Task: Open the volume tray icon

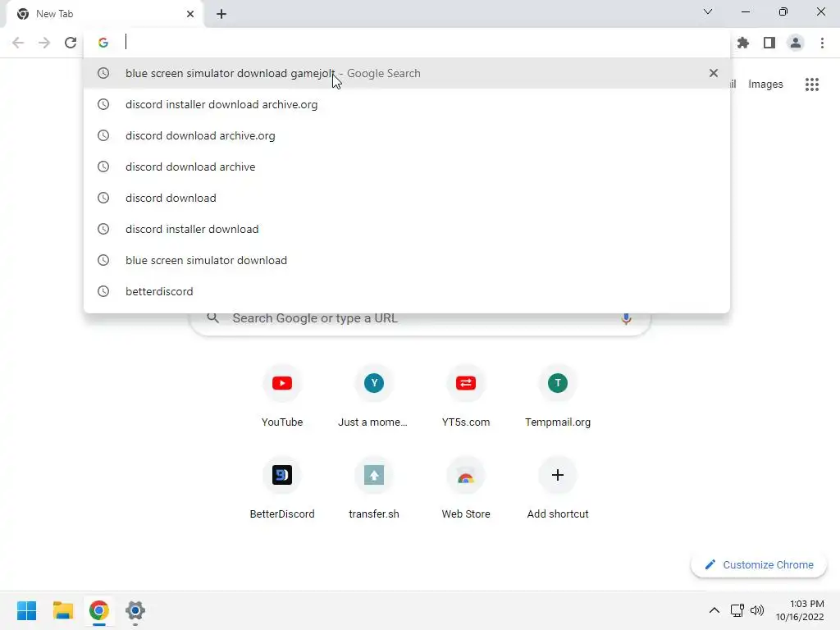Action: 756,610
